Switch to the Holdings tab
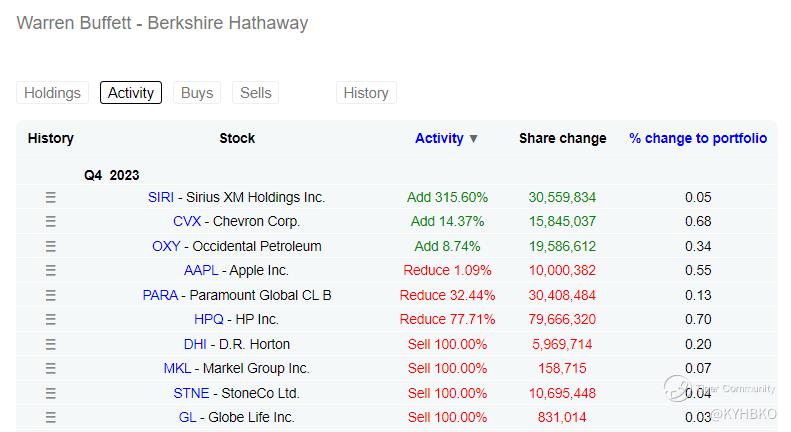Screen dimensions: 791x432 click(52, 93)
